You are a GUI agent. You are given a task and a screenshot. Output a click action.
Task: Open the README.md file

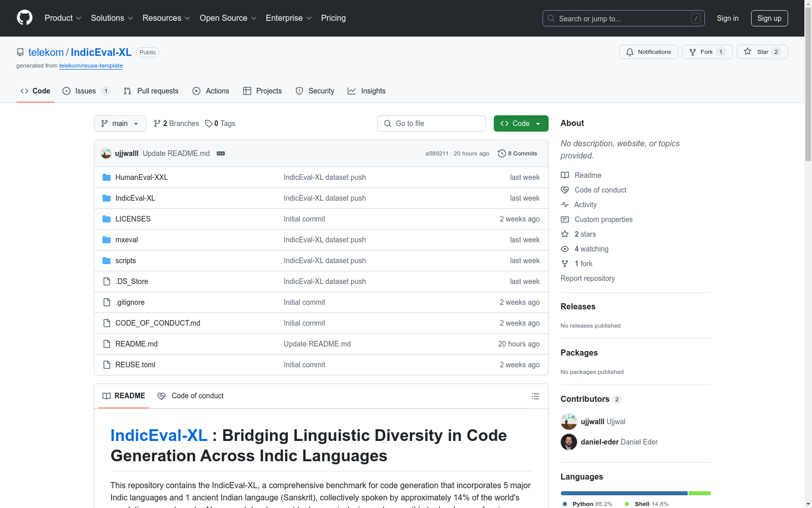coord(137,344)
